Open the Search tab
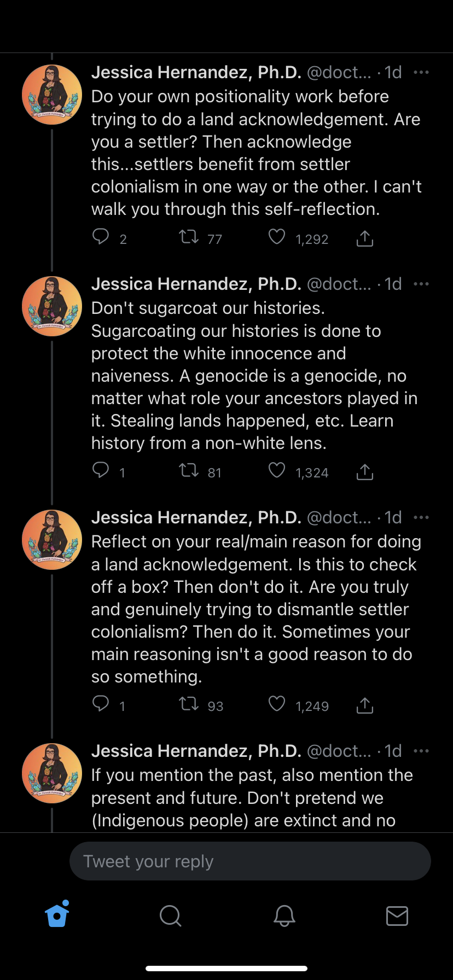The image size is (453, 980). 171,915
